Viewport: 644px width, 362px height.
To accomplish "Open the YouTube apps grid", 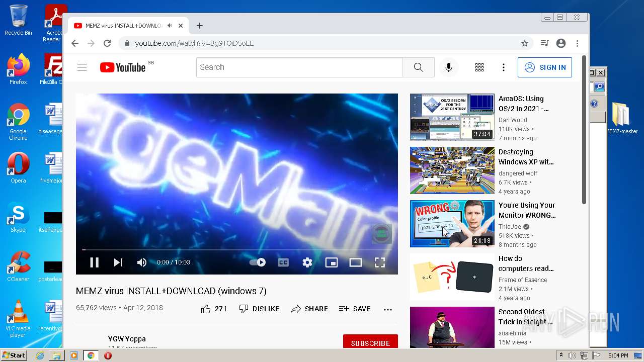I will [x=479, y=67].
